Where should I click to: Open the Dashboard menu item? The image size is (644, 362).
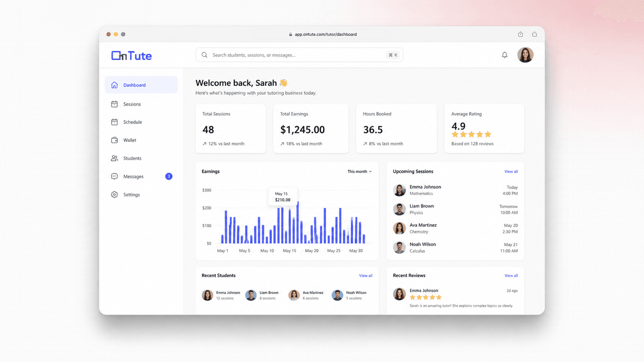click(141, 85)
